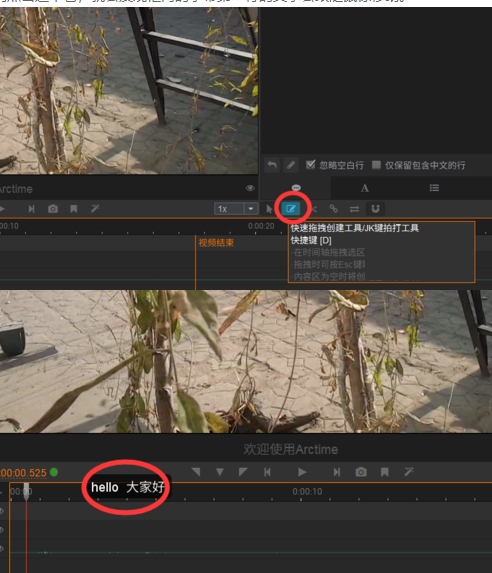The image size is (492, 573).
Task: Play the video in the lower toolbar
Action: 302,472
